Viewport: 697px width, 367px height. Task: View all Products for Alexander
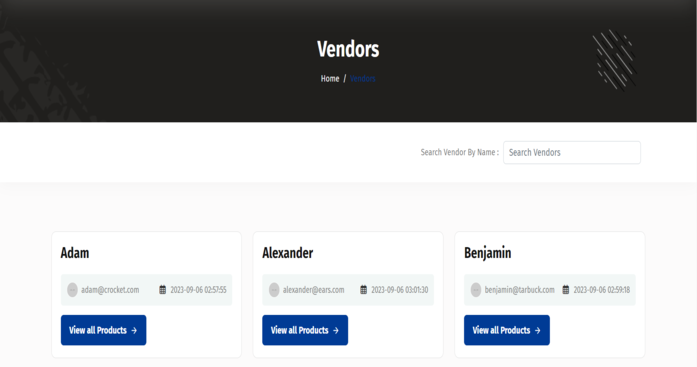pyautogui.click(x=305, y=330)
